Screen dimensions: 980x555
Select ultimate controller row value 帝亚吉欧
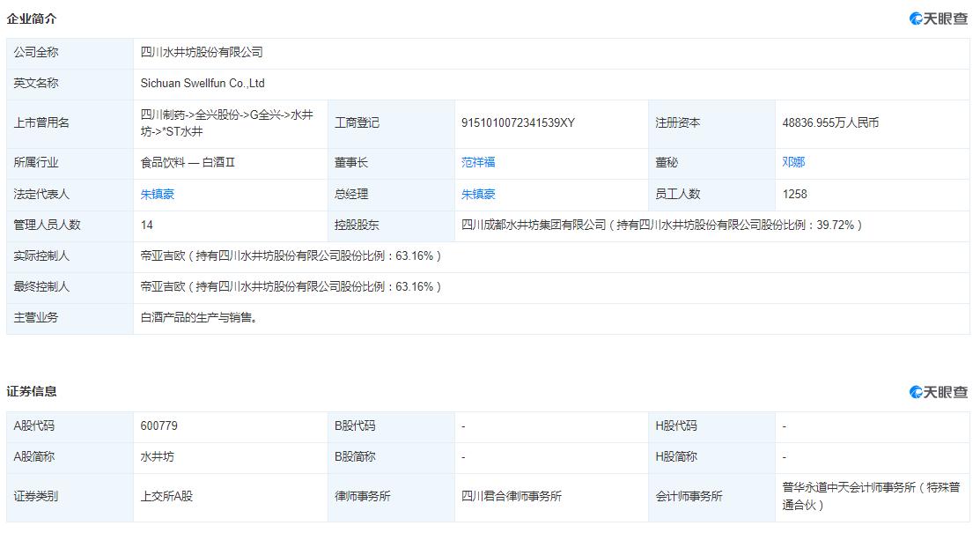coord(291,287)
